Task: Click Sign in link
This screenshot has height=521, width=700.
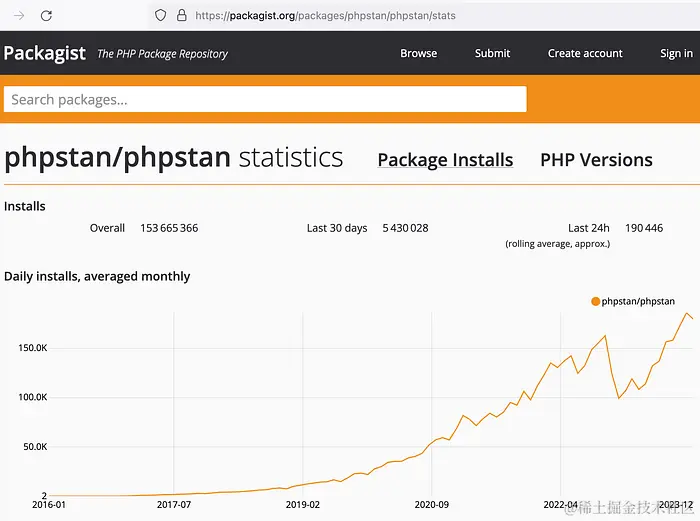Action: 676,54
